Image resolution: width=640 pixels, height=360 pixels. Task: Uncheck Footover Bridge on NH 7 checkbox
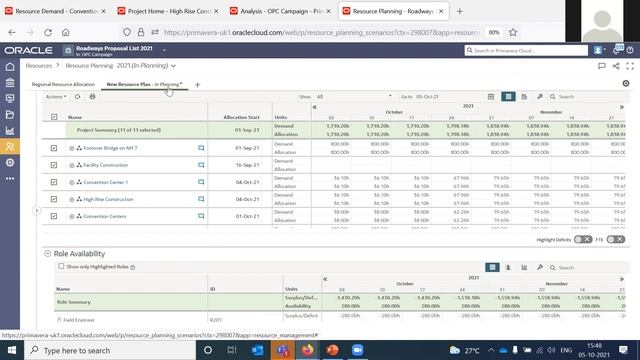point(54,148)
